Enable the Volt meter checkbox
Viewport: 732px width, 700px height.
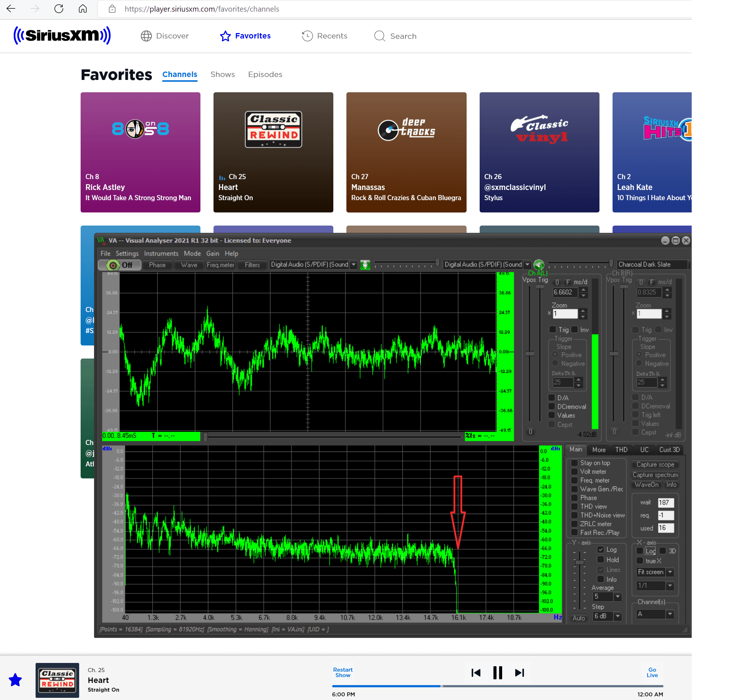click(x=575, y=472)
